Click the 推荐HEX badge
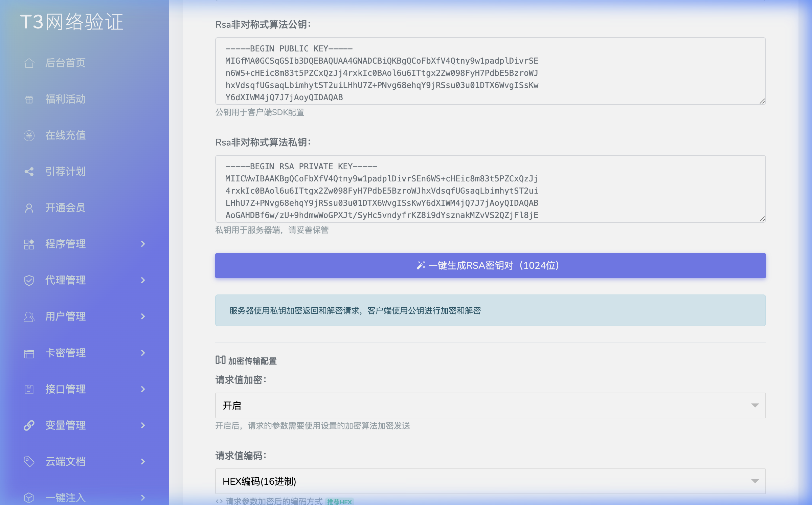This screenshot has width=812, height=505. tap(339, 502)
